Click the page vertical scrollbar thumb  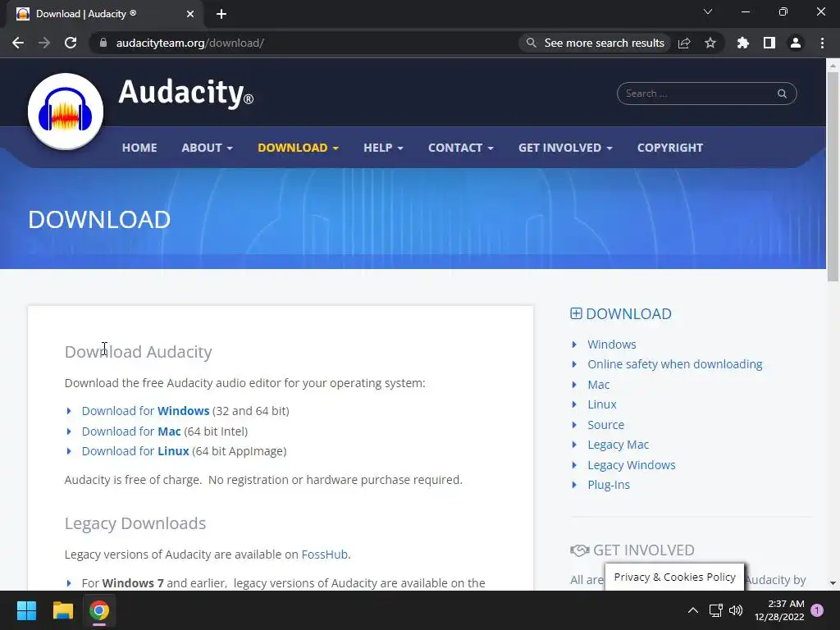click(x=833, y=177)
